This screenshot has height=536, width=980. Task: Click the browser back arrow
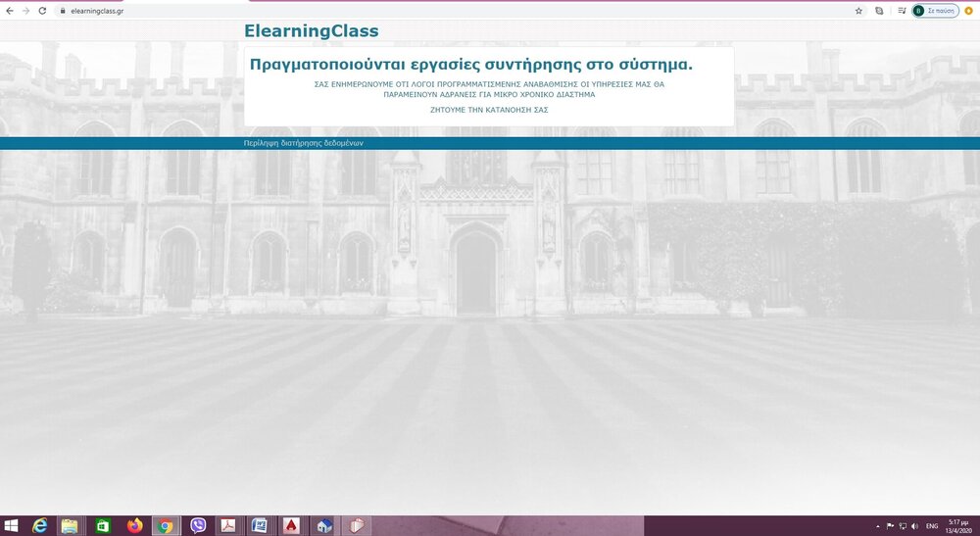point(9,11)
